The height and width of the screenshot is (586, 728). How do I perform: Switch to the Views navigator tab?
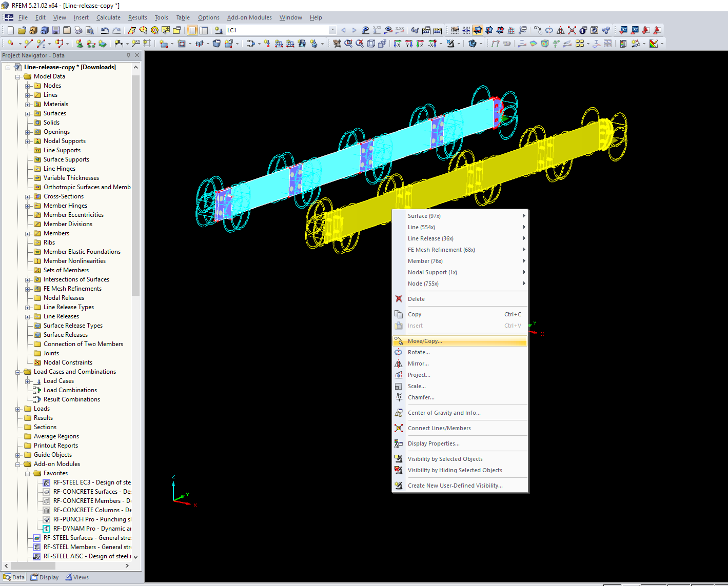tap(77, 577)
